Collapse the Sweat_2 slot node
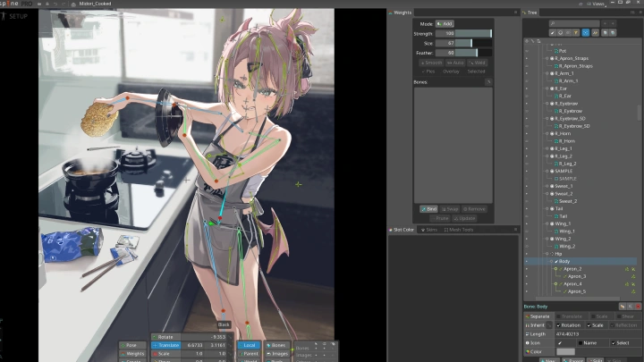Viewport: 644px width, 362px height. 547,194
